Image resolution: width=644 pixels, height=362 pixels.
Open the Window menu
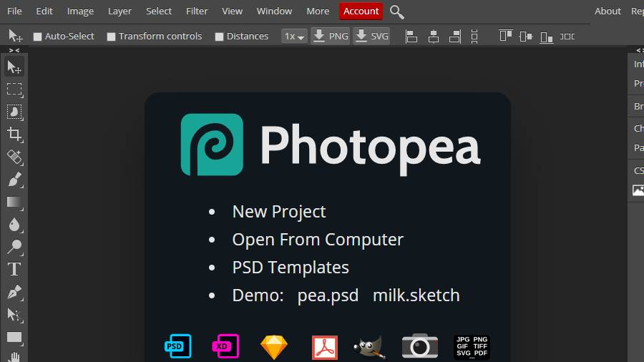coord(274,11)
